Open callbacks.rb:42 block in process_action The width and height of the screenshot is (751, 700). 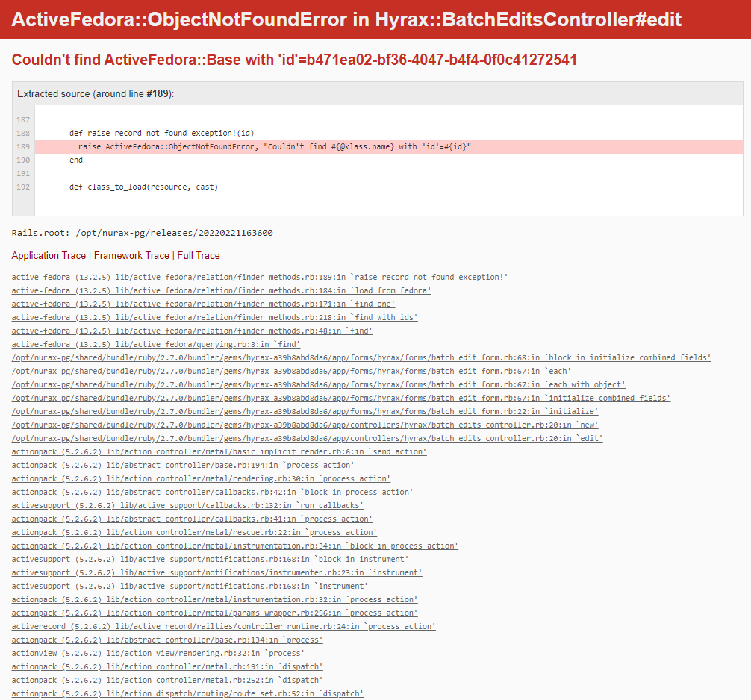pos(212,492)
